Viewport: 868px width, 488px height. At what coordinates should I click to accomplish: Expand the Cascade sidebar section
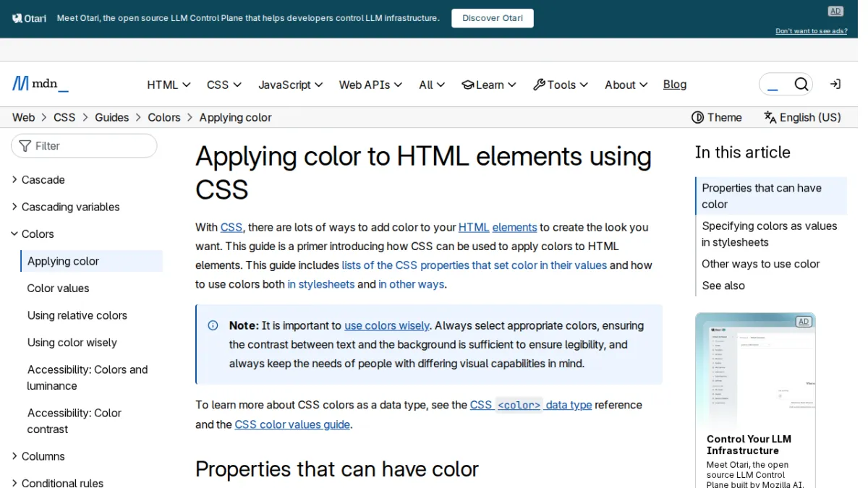pyautogui.click(x=39, y=180)
